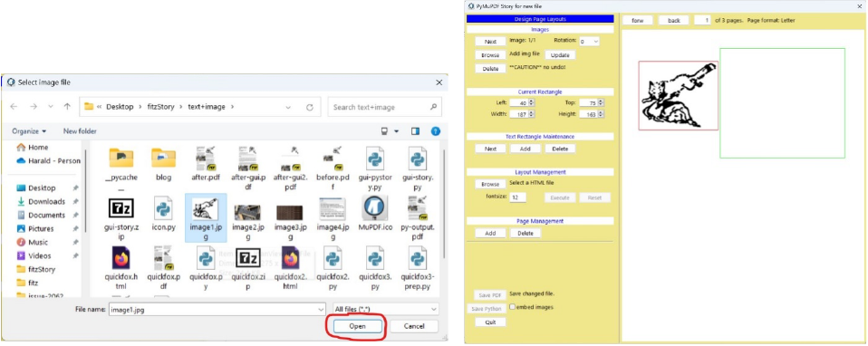Click the refresh icon beside the address bar

310,107
